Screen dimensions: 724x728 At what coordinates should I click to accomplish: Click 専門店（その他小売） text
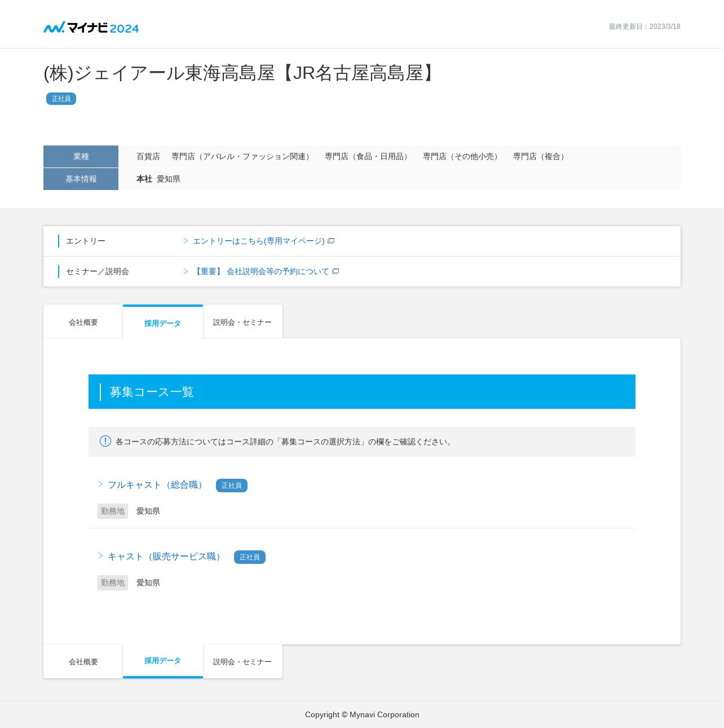click(x=462, y=156)
